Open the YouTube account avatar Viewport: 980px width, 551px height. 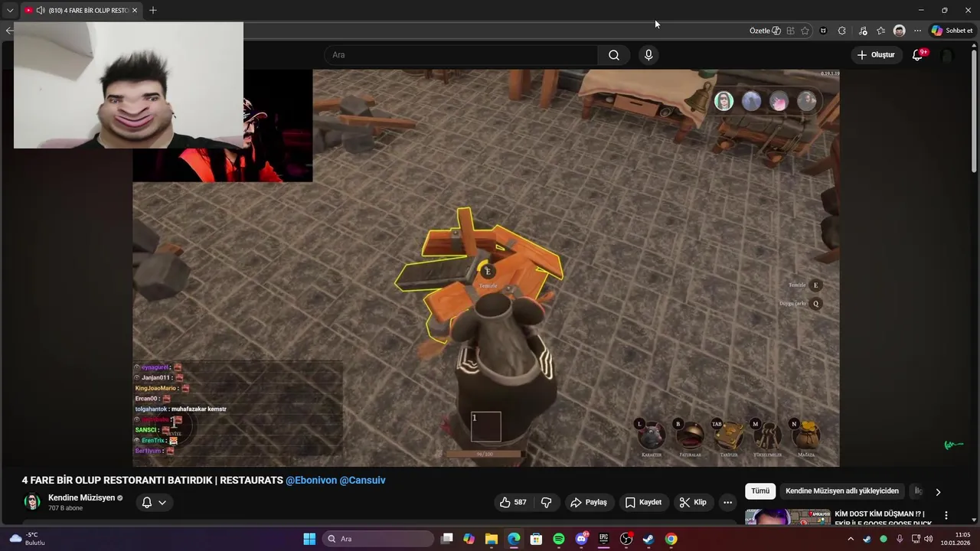point(947,55)
